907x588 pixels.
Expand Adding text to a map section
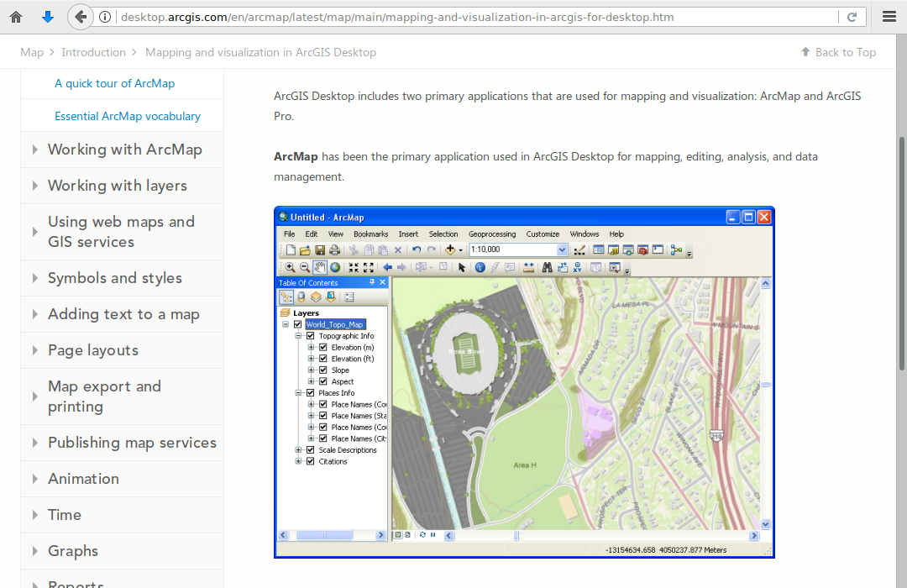(x=122, y=314)
